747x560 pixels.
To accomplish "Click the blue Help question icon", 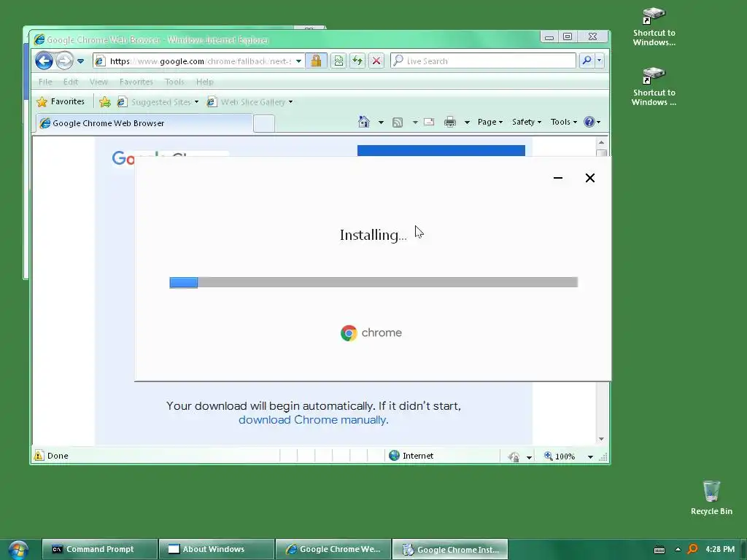I will (589, 122).
